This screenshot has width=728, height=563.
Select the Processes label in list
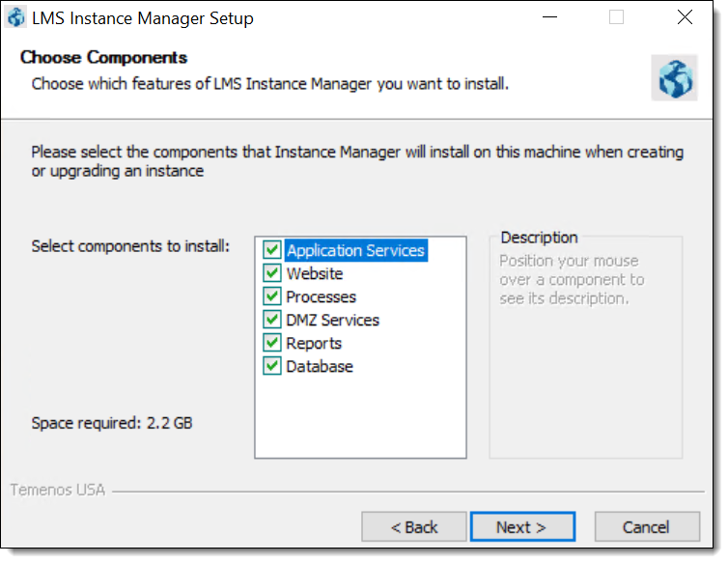pyautogui.click(x=322, y=296)
